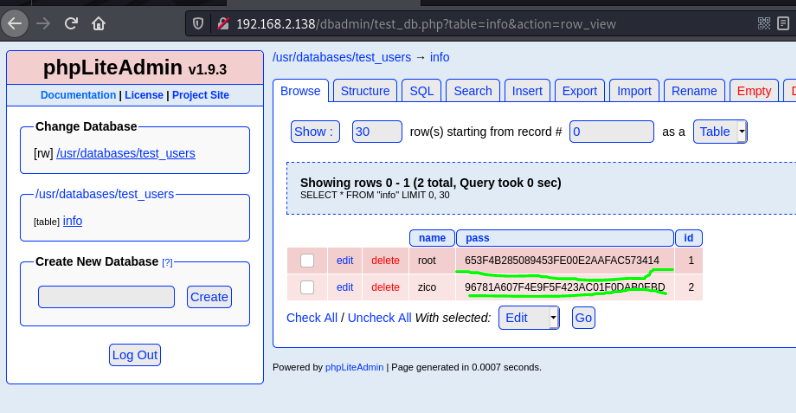Click the Create database button

tap(209, 297)
